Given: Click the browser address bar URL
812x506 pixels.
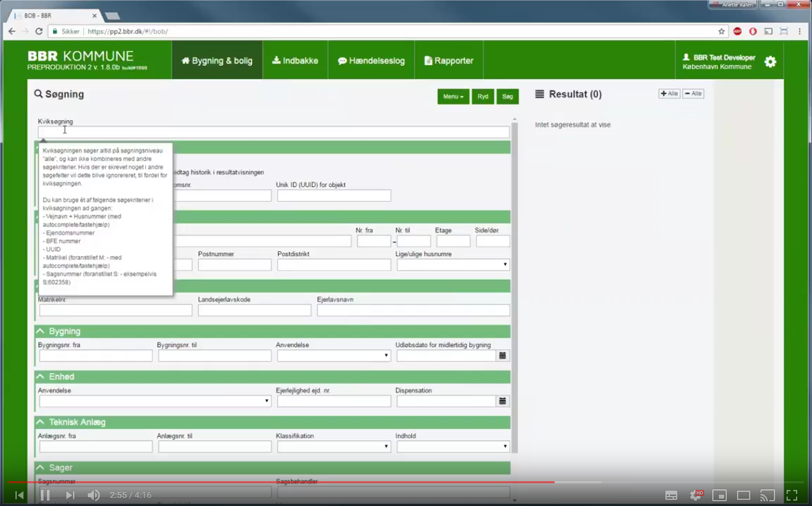Looking at the screenshot, I should click(x=127, y=31).
